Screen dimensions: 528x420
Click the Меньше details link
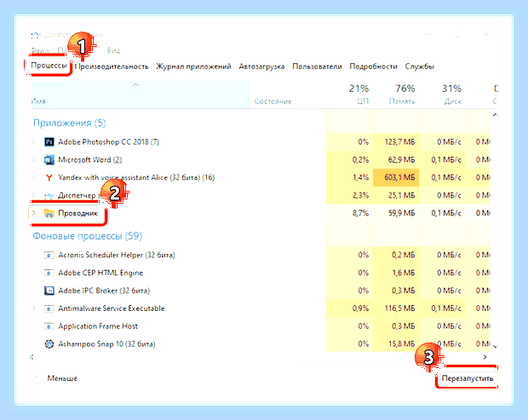pos(62,378)
